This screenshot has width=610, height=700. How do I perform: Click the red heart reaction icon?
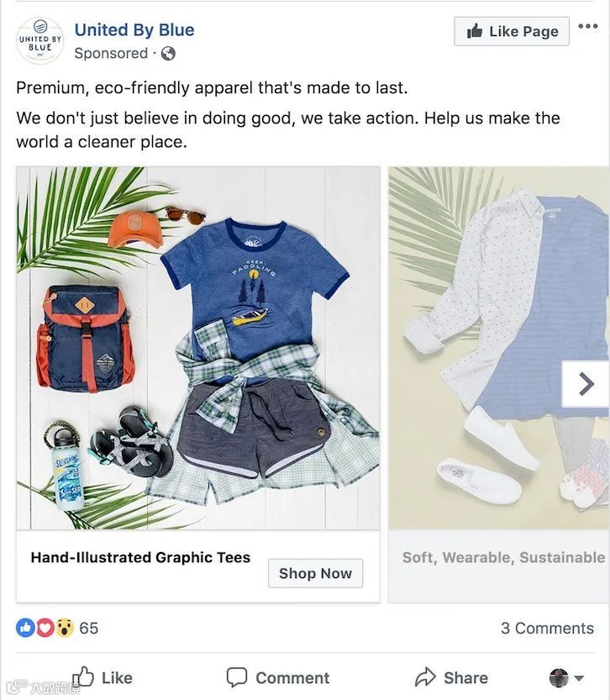point(45,628)
